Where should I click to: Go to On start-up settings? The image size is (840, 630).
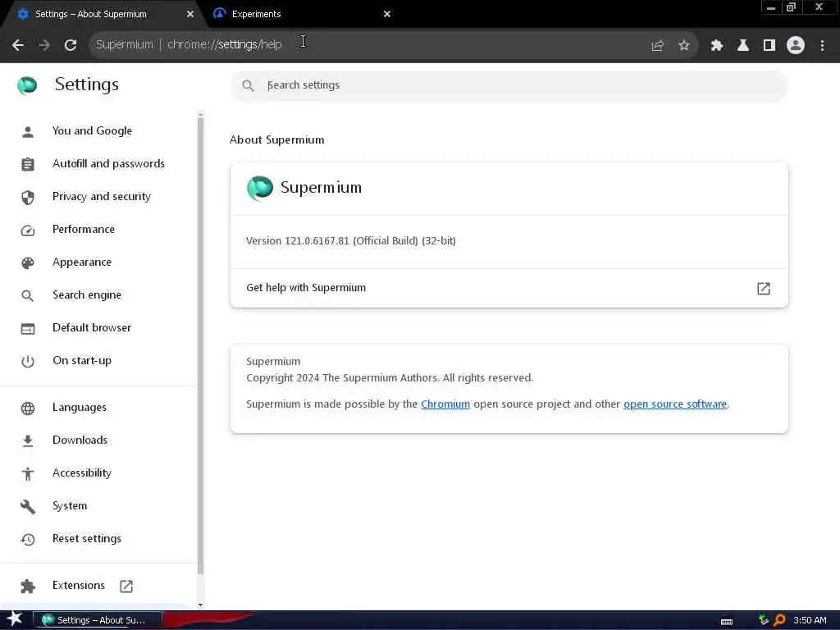coord(82,361)
